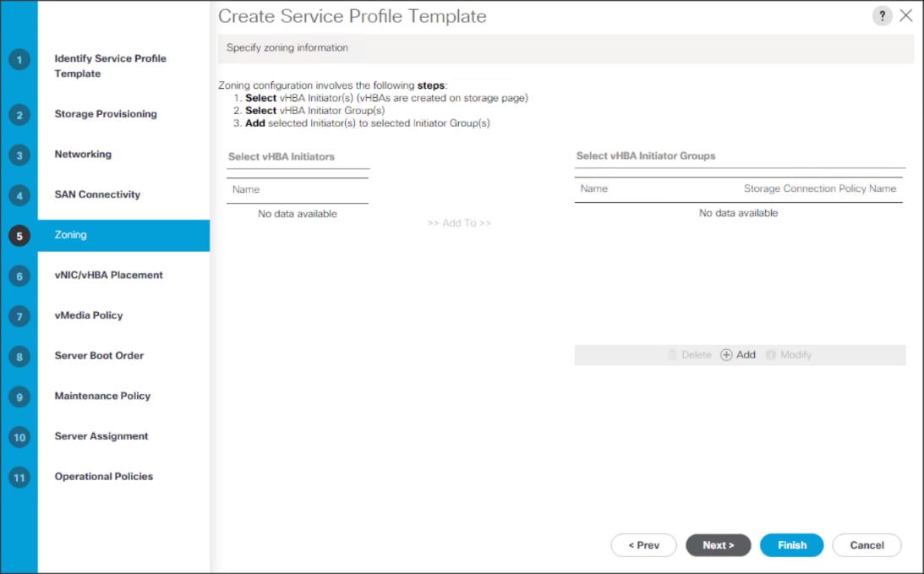
Task: Click the Add To transfer button
Action: pos(459,222)
